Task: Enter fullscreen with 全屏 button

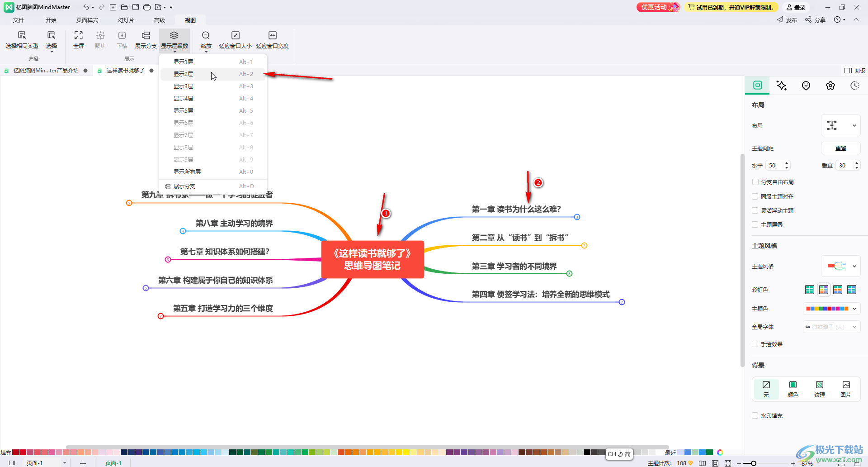Action: click(x=79, y=40)
